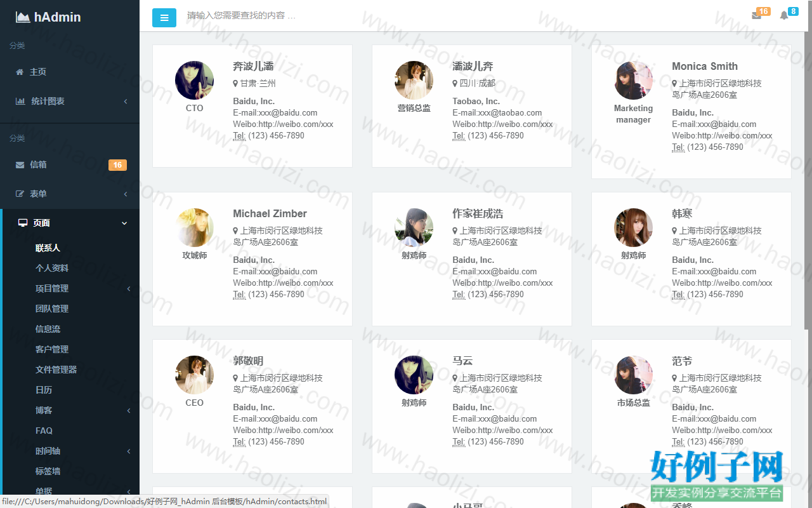Click 奔波儿灞's CTO avatar photo
Screen dimensions: 812x508
[194, 81]
